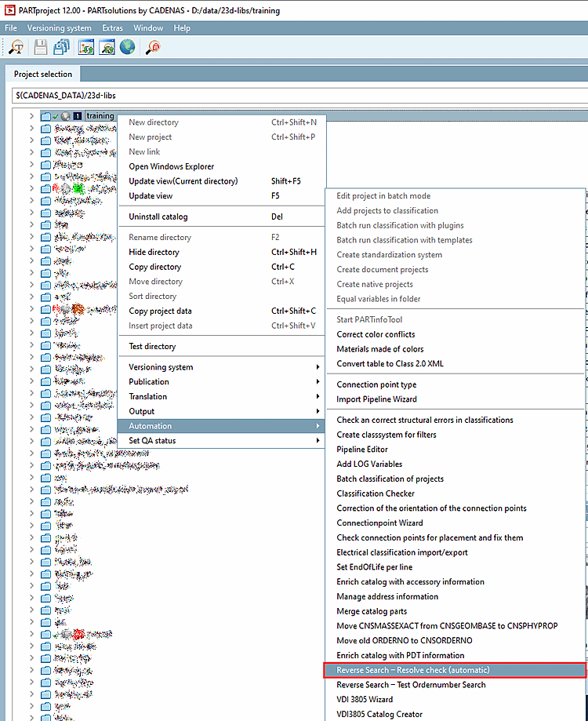Viewport: 588px width, 721px height.
Task: Choose Manage address information
Action: [x=455, y=596]
